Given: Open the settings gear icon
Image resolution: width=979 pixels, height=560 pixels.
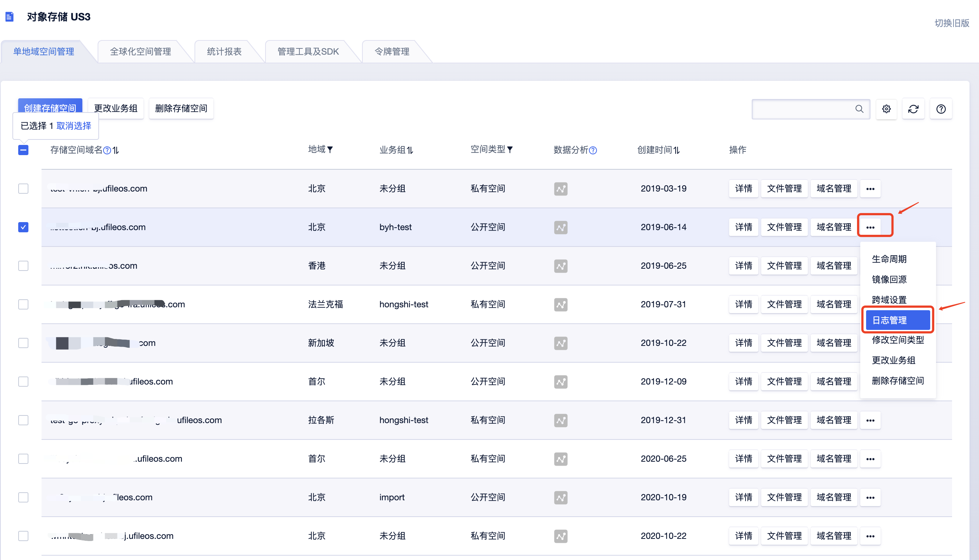Looking at the screenshot, I should tap(886, 109).
